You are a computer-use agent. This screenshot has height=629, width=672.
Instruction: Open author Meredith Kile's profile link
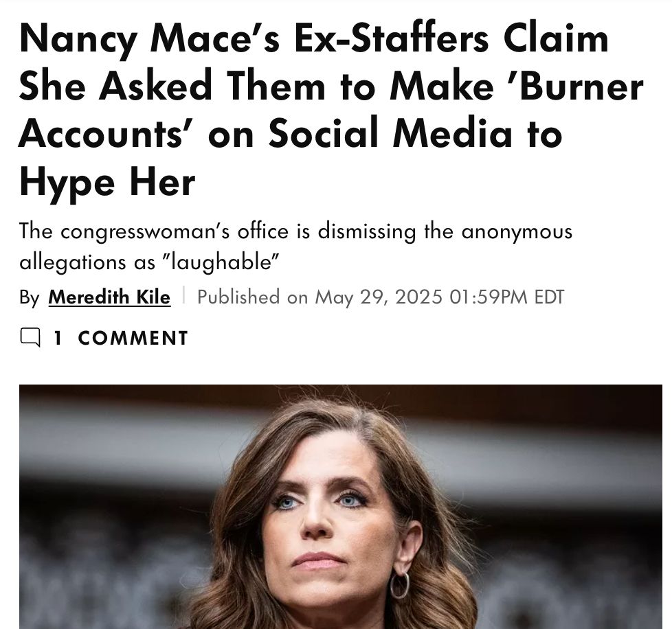click(x=109, y=297)
